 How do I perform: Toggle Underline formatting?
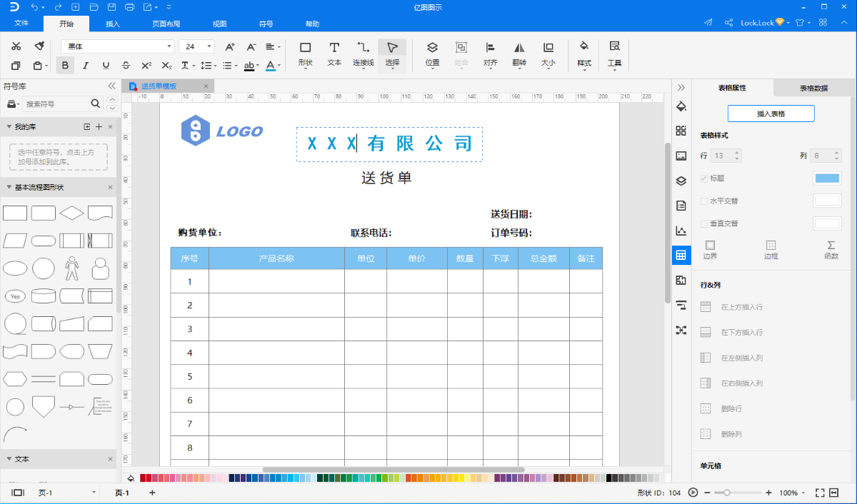coord(106,66)
